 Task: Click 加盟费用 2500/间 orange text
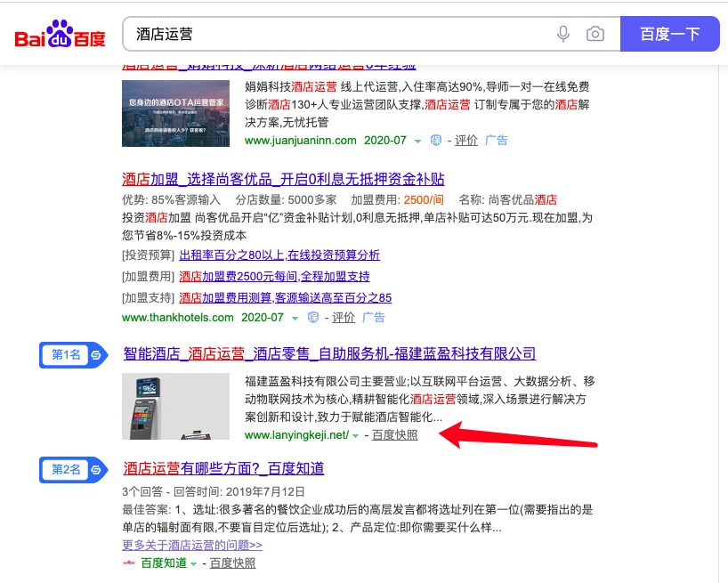[424, 199]
